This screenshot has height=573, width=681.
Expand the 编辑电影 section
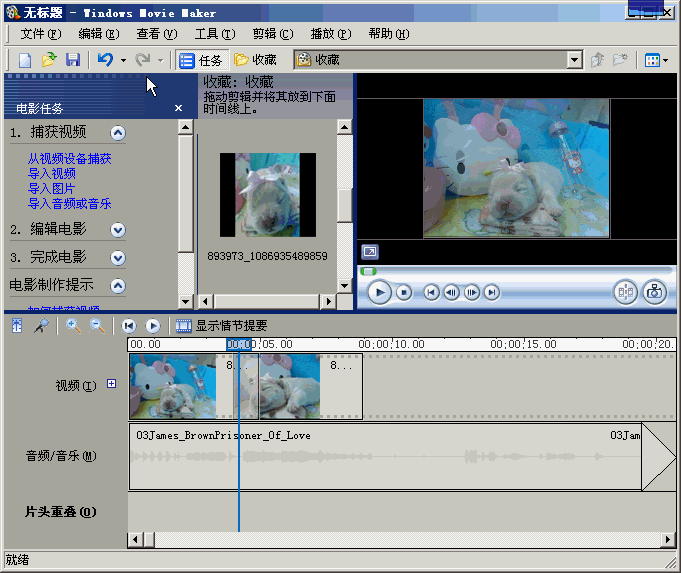point(118,229)
